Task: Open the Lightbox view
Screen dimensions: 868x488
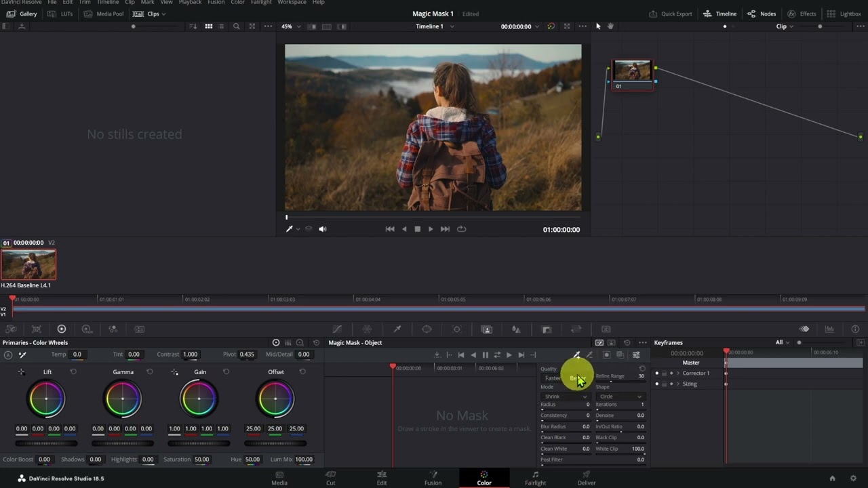Action: pyautogui.click(x=844, y=14)
